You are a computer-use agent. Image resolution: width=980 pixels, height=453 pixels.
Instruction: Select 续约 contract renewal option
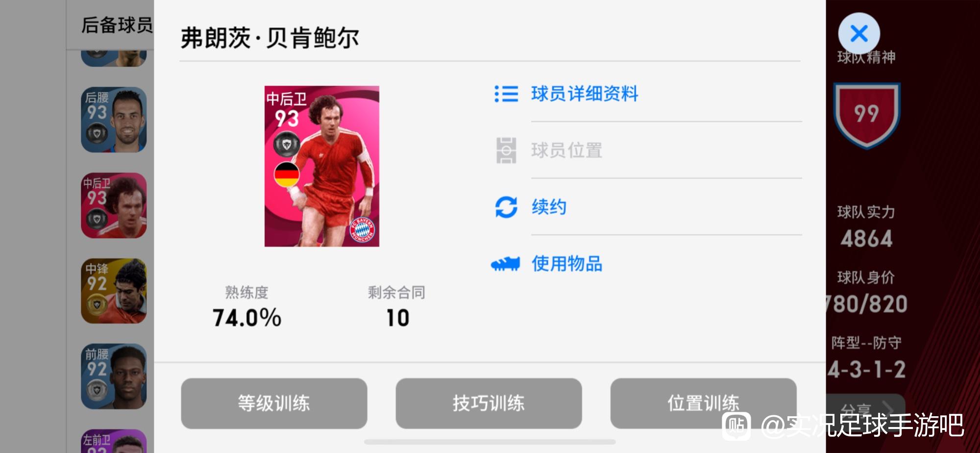[x=549, y=207]
